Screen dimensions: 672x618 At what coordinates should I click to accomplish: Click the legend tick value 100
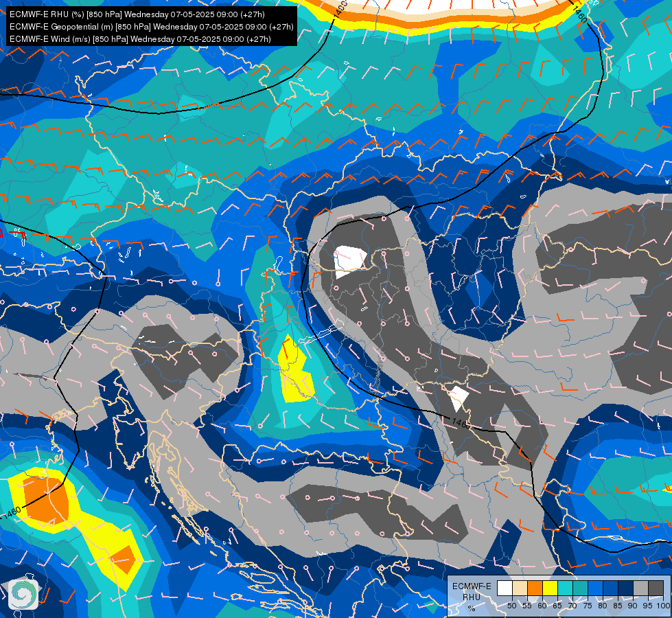click(663, 606)
